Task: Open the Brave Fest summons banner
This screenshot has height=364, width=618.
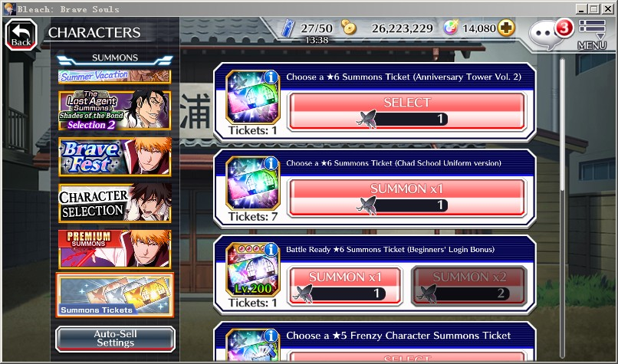Action: 115,157
